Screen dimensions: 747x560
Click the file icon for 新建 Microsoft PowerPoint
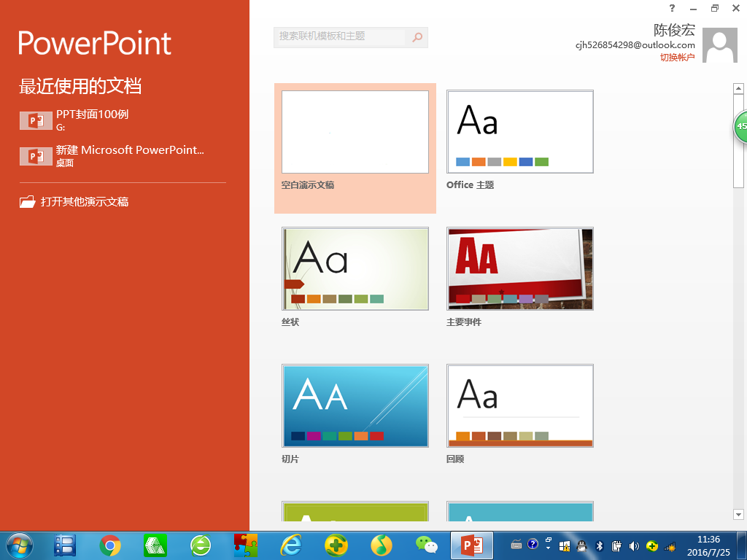(36, 156)
